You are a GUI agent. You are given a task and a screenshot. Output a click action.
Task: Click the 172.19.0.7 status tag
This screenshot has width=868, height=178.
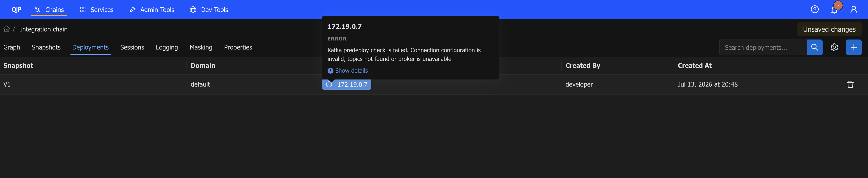[x=346, y=84]
